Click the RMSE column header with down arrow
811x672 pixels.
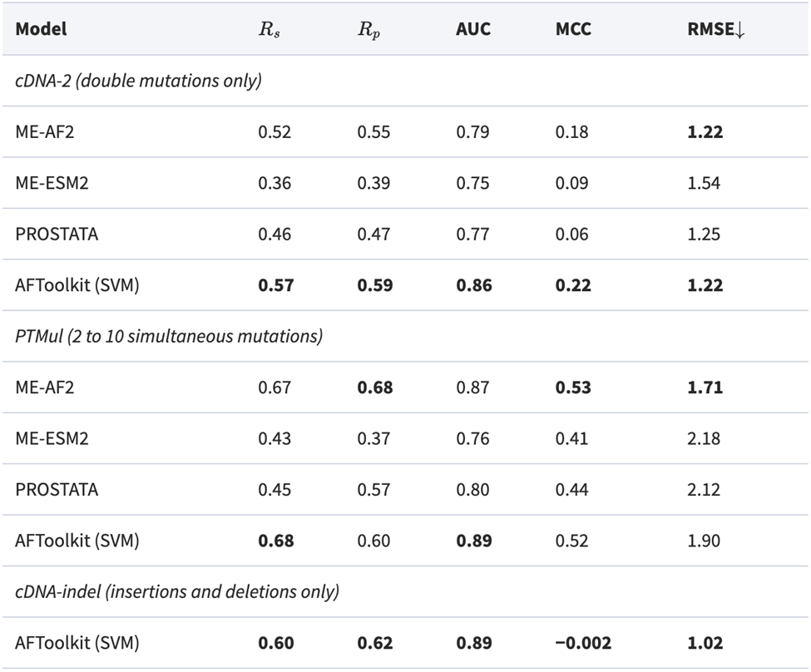711,29
